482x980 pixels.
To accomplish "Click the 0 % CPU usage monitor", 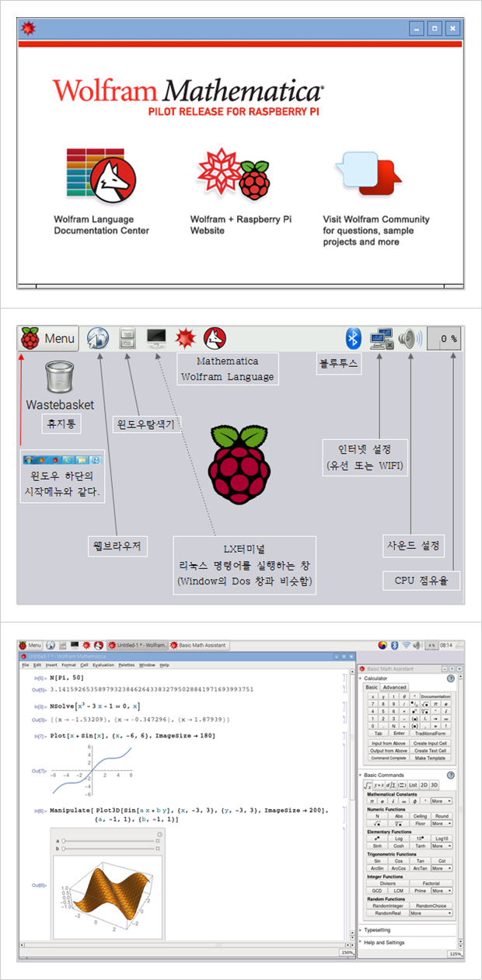I will (445, 339).
